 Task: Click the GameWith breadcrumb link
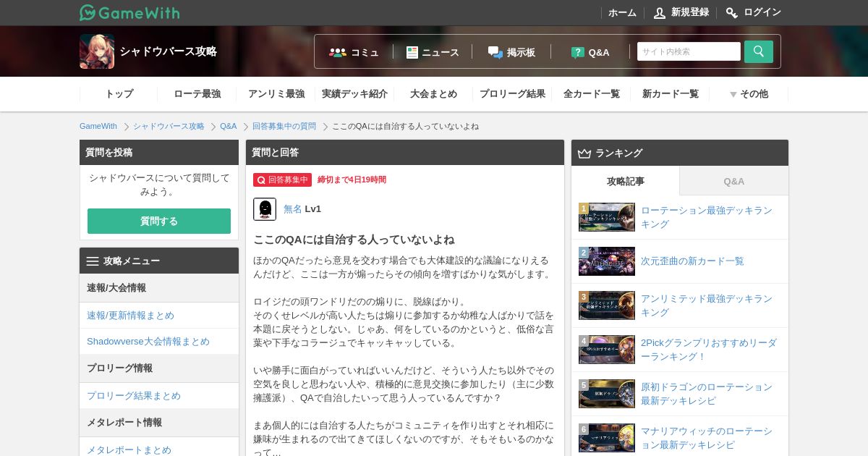(x=98, y=126)
